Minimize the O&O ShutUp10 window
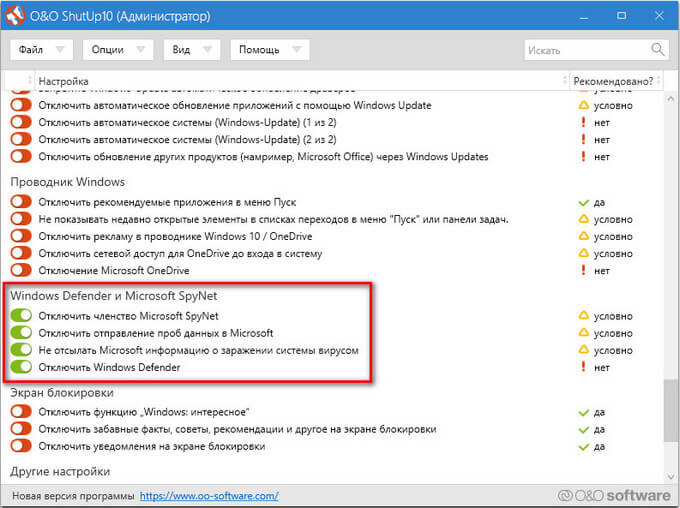Viewport: 680px width, 508px height. (584, 16)
